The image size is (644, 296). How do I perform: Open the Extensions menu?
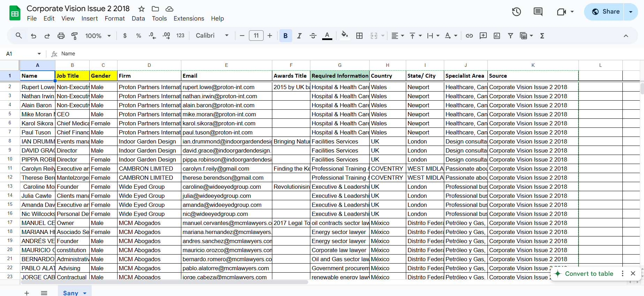tap(189, 18)
